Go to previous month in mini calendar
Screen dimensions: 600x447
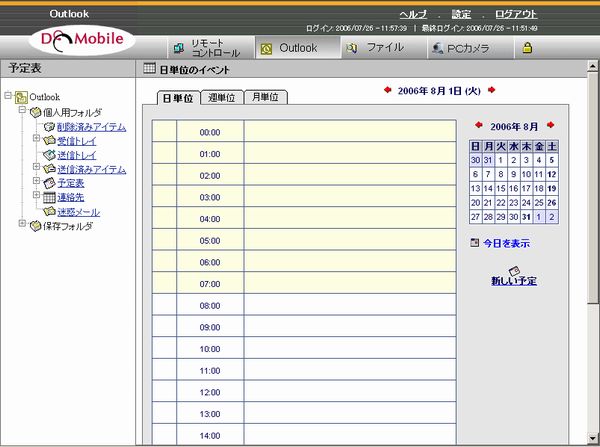click(478, 127)
